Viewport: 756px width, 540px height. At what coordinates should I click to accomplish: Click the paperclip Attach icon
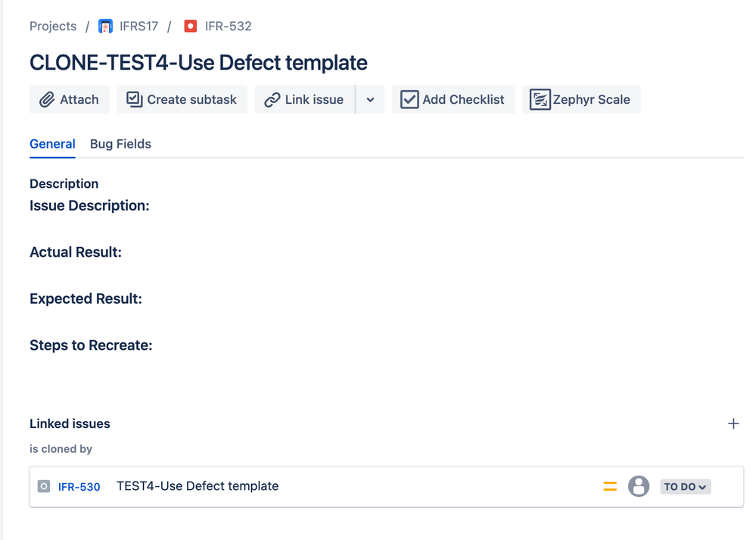point(47,100)
